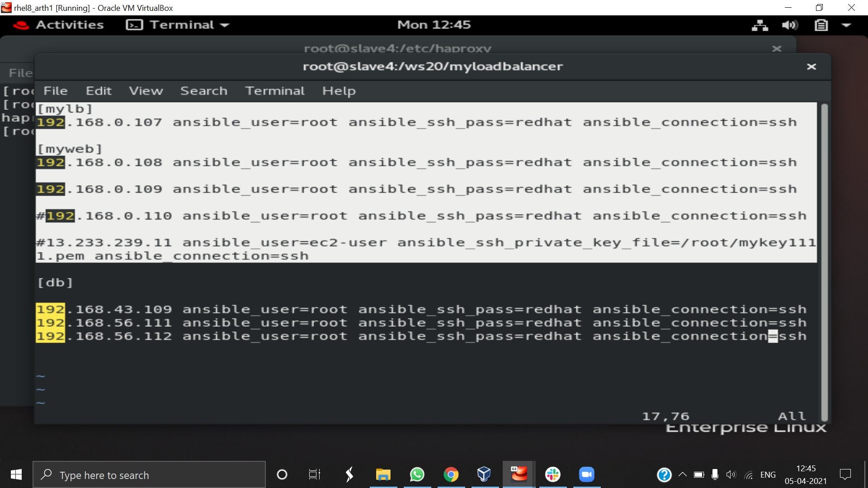Expand the Terminal app menu dropdown
The width and height of the screenshot is (868, 488).
[178, 25]
